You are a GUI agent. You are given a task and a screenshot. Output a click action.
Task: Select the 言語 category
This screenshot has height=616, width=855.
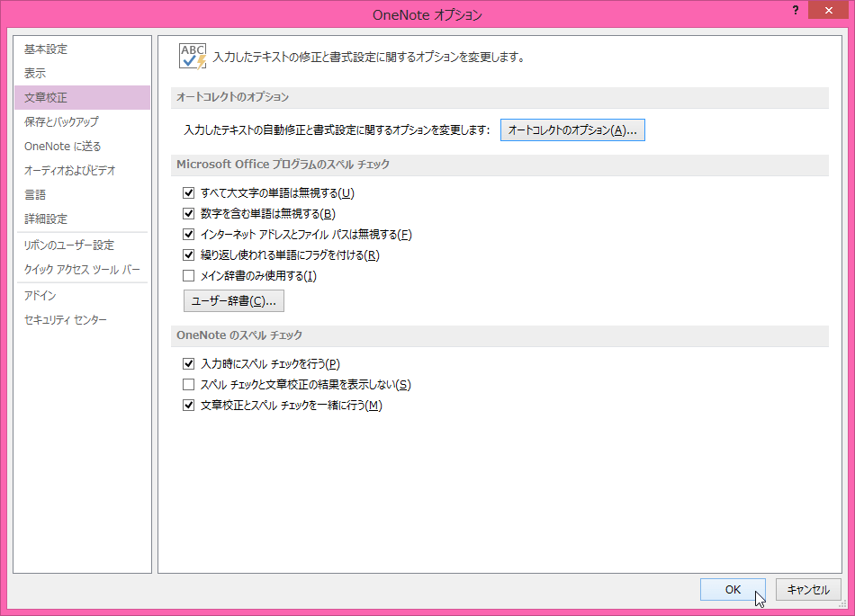(x=82, y=194)
